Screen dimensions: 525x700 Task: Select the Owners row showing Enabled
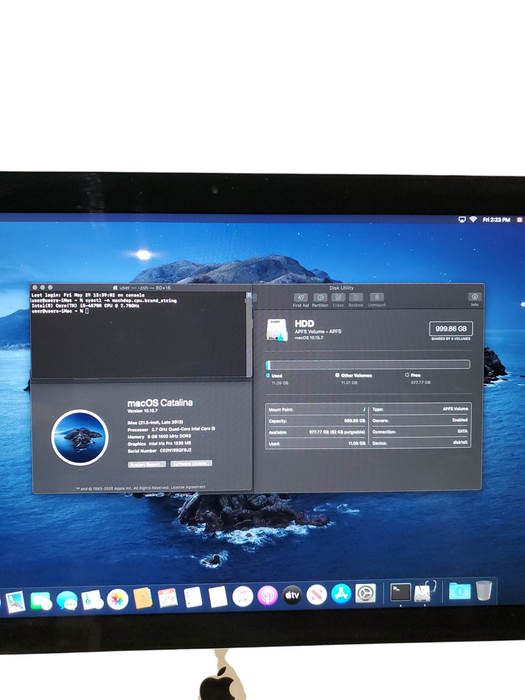(x=420, y=420)
